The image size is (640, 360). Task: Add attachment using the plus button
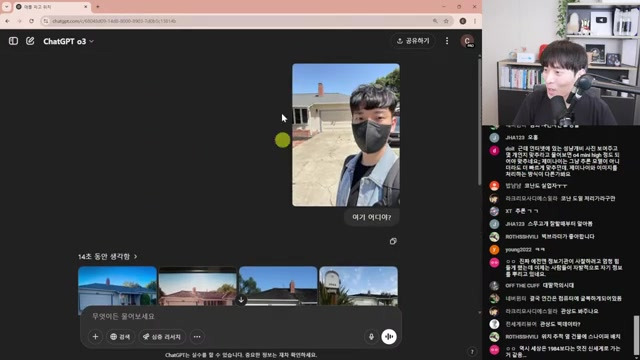click(95, 337)
